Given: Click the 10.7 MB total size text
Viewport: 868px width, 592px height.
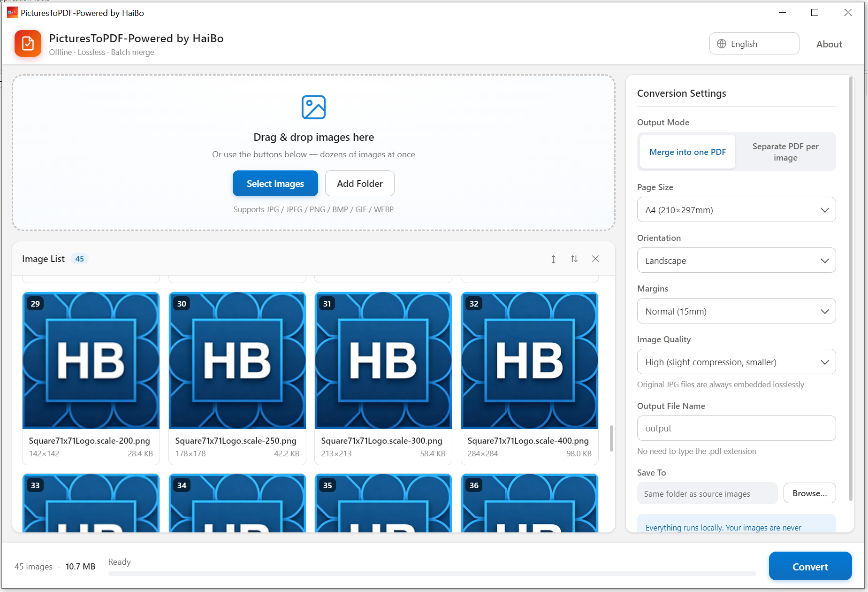Looking at the screenshot, I should tap(81, 567).
